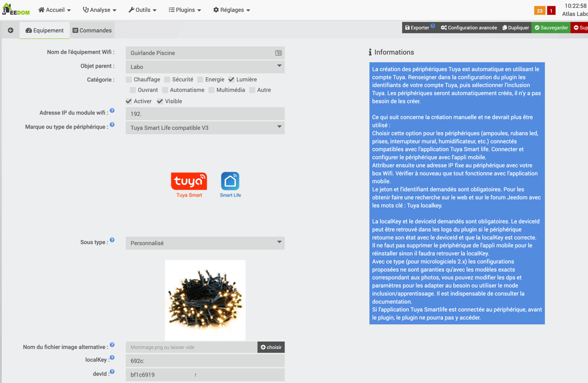Click the devId input field
The height and width of the screenshot is (383, 588).
205,375
